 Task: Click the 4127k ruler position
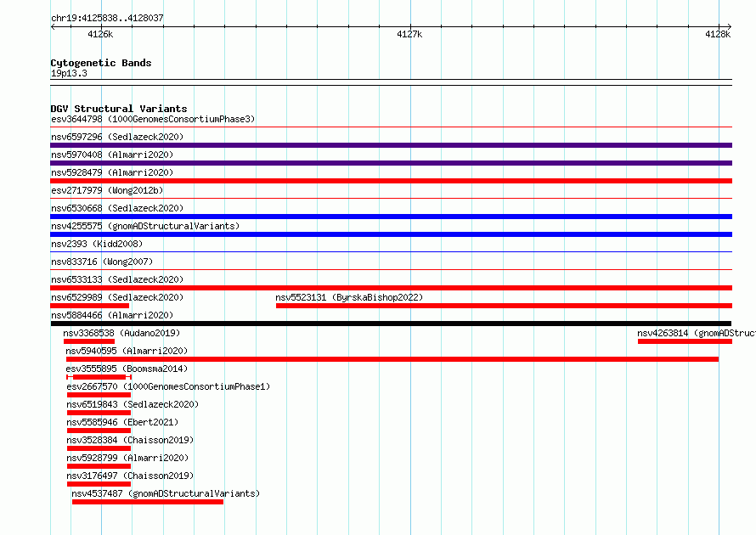click(409, 34)
